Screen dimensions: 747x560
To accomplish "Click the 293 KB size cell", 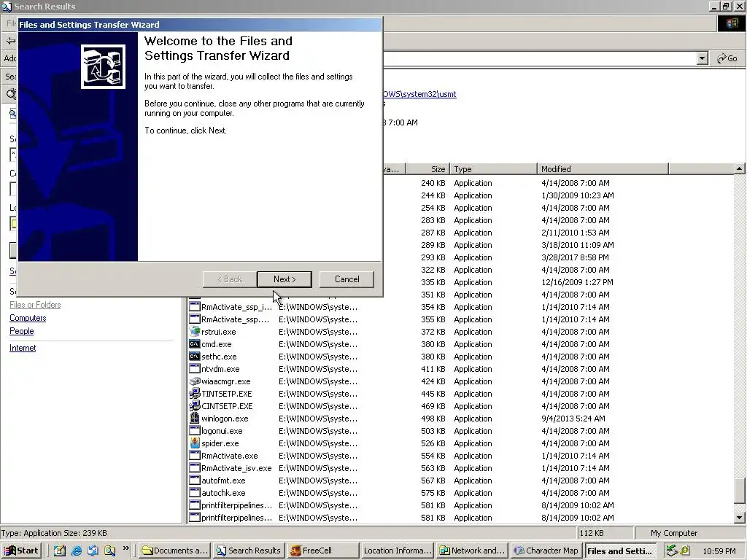I will pyautogui.click(x=433, y=257).
